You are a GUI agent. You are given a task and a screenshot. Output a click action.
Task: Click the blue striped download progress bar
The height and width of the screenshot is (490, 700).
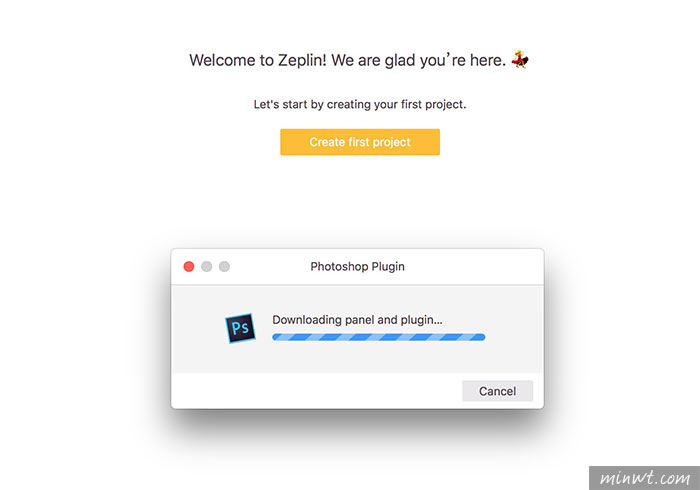point(379,337)
